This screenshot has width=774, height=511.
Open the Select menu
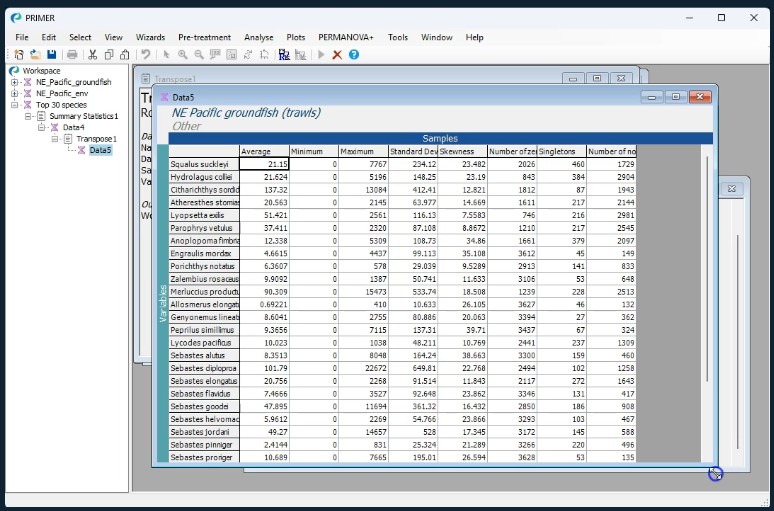pyautogui.click(x=80, y=37)
